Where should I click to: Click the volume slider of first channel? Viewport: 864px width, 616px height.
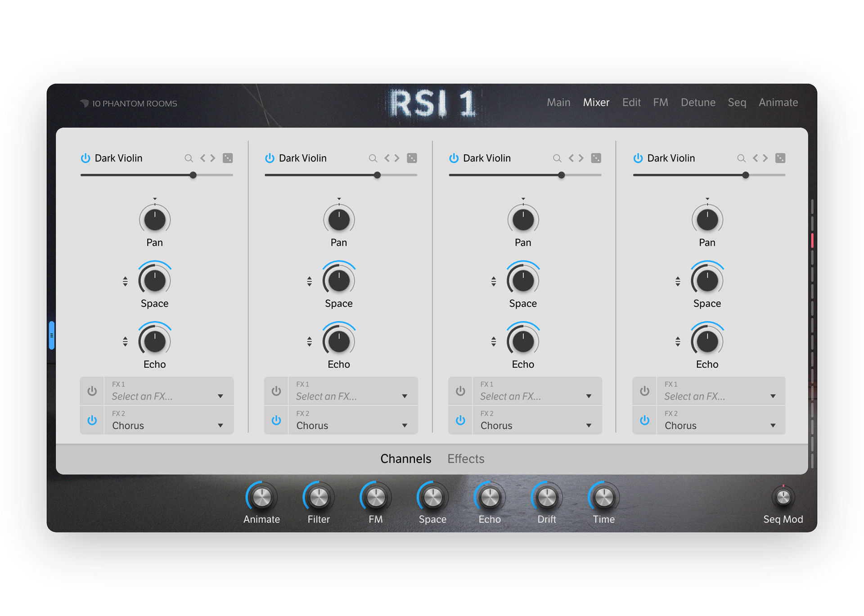157,175
